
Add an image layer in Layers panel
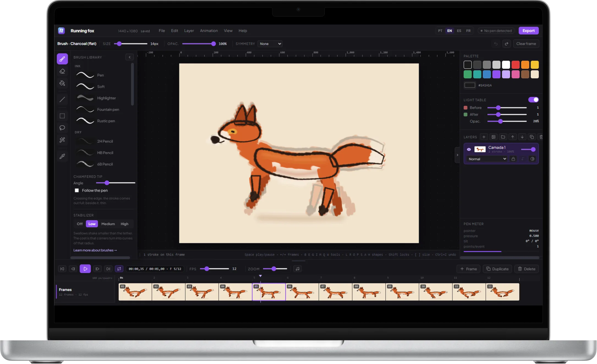pos(494,137)
